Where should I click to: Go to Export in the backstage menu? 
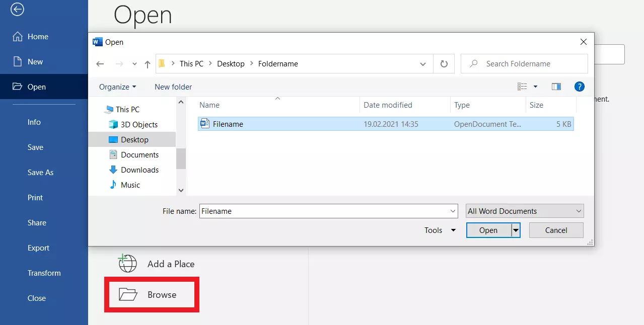click(x=38, y=248)
